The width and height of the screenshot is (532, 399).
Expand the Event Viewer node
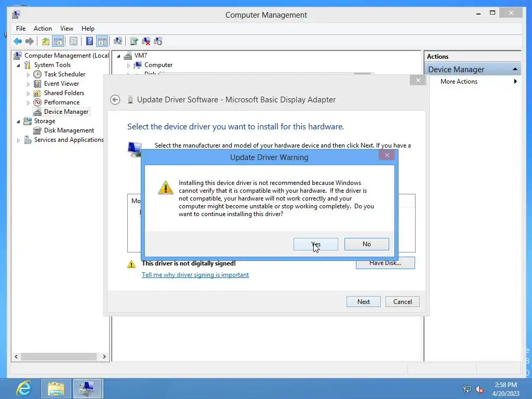pos(28,84)
